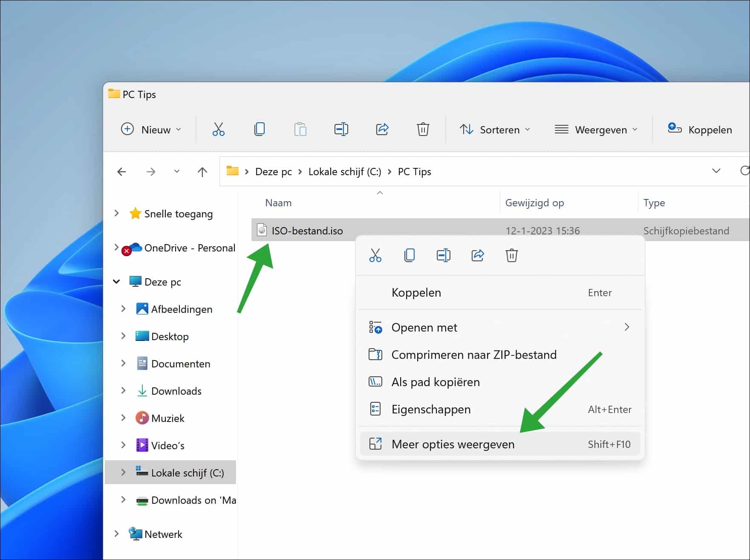Click the Share icon in the context menu
This screenshot has height=560, width=750.
(x=477, y=255)
